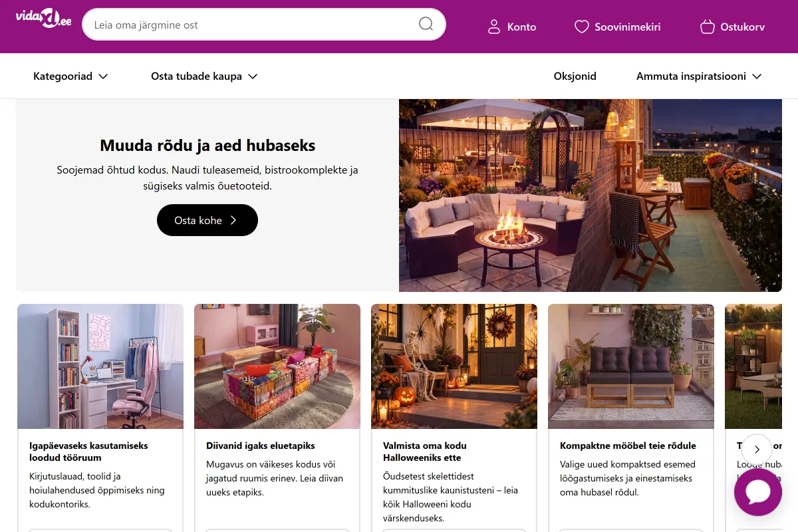This screenshot has width=798, height=532.
Task: Expand Osta tubade kaupa menu
Action: 204,76
